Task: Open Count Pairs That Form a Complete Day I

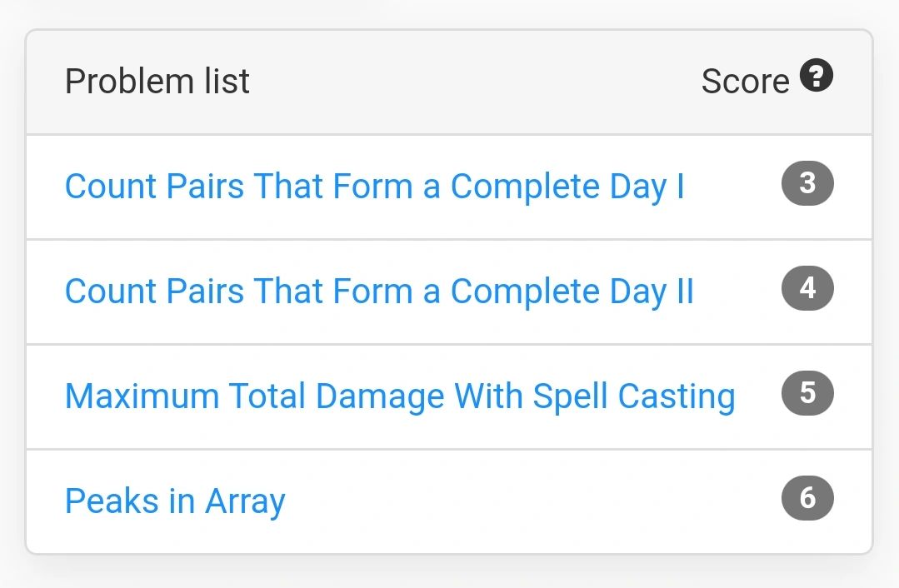Action: (x=375, y=187)
